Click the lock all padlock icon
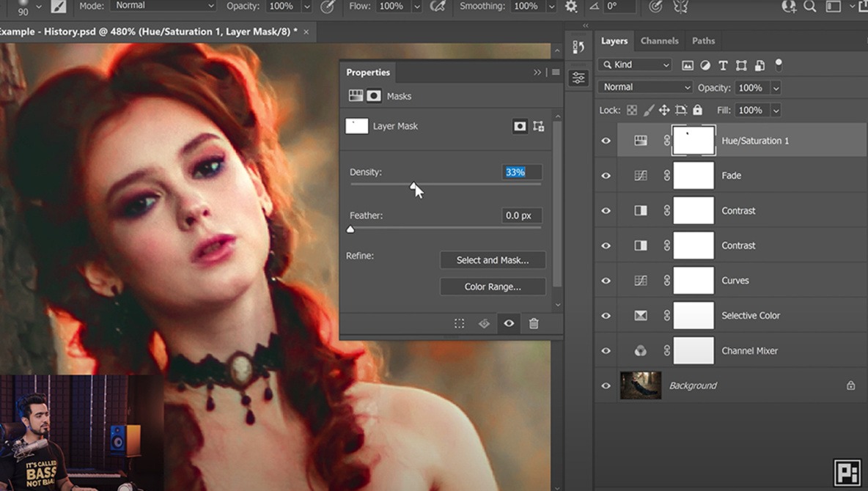Viewport: 868px width, 491px height. 698,110
